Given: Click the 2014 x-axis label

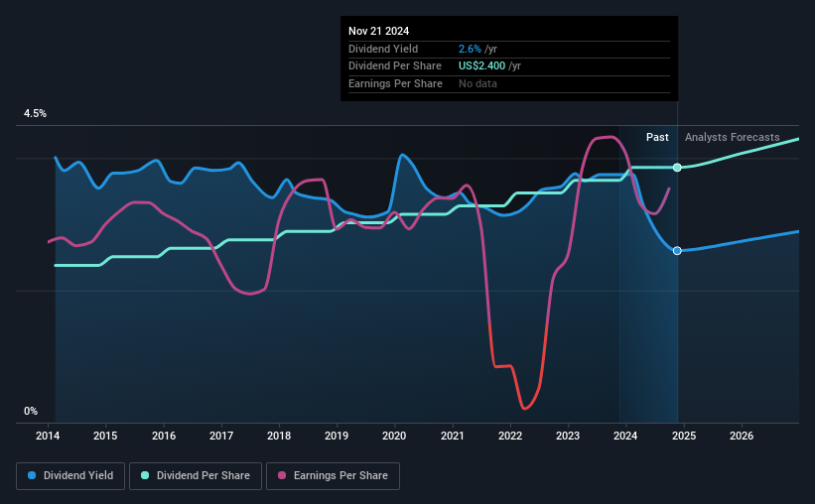Looking at the screenshot, I should pyautogui.click(x=48, y=436).
